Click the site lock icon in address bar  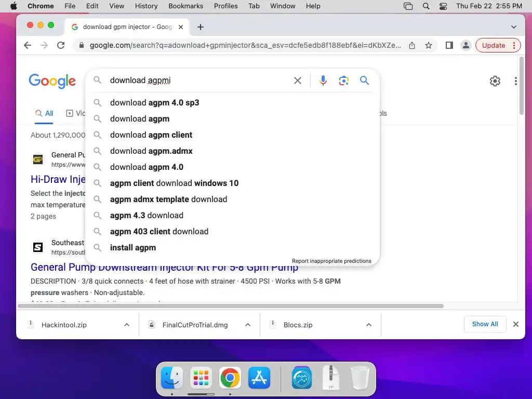tap(81, 45)
